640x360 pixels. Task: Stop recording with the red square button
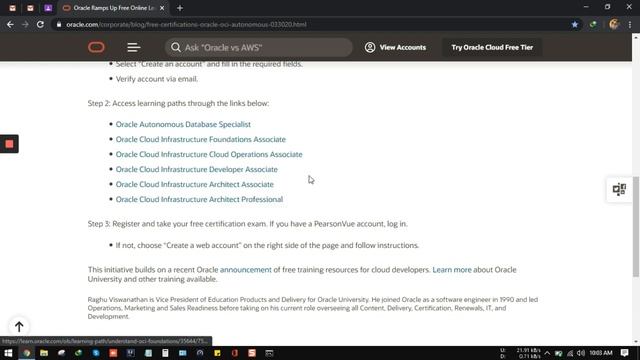(9, 144)
